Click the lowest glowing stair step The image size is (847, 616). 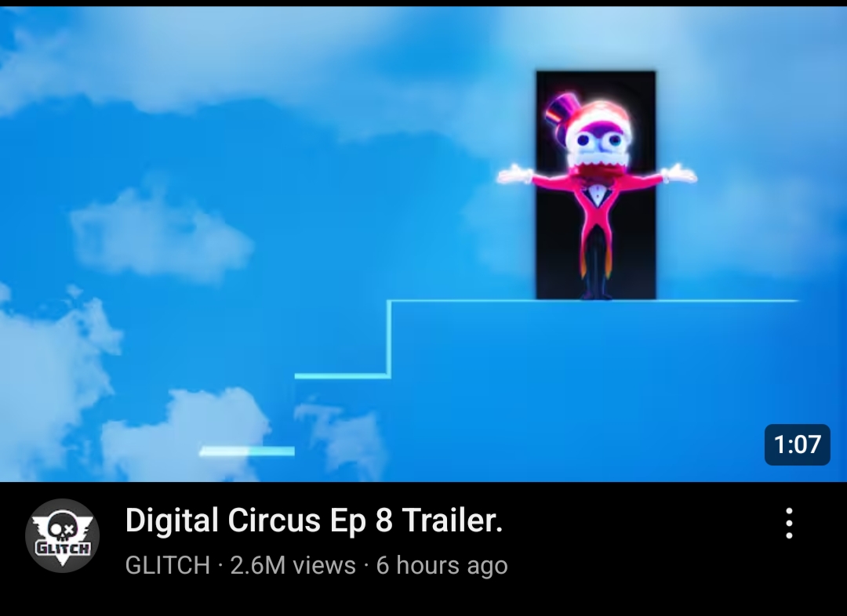coord(247,451)
